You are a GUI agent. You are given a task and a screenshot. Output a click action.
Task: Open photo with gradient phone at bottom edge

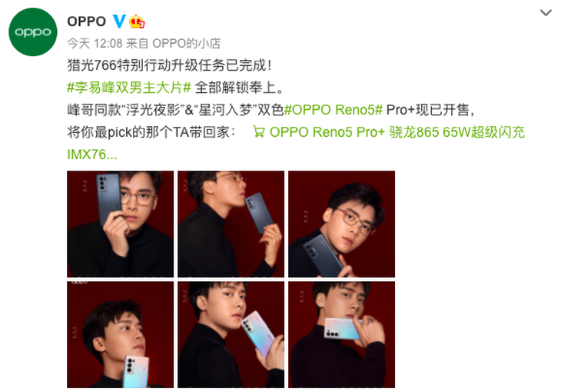120,334
